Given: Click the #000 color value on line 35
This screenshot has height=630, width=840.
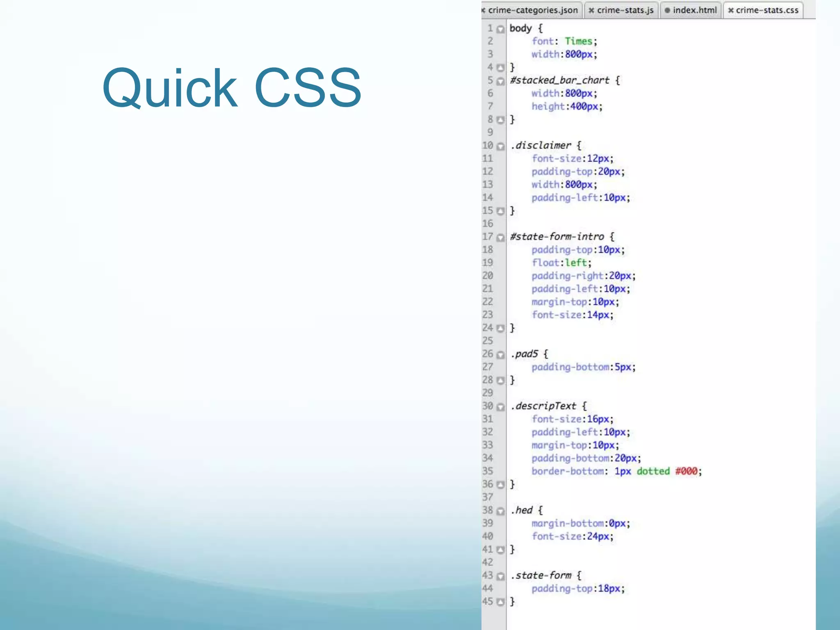Looking at the screenshot, I should 687,471.
